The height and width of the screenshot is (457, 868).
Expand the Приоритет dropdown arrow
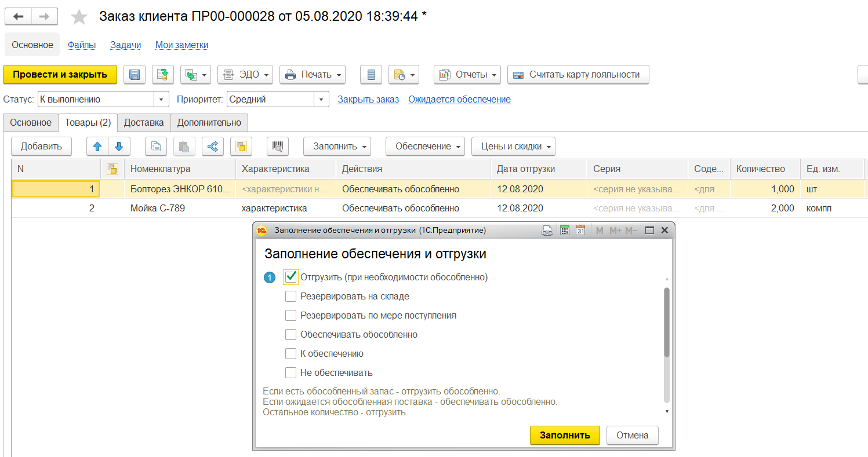(321, 100)
